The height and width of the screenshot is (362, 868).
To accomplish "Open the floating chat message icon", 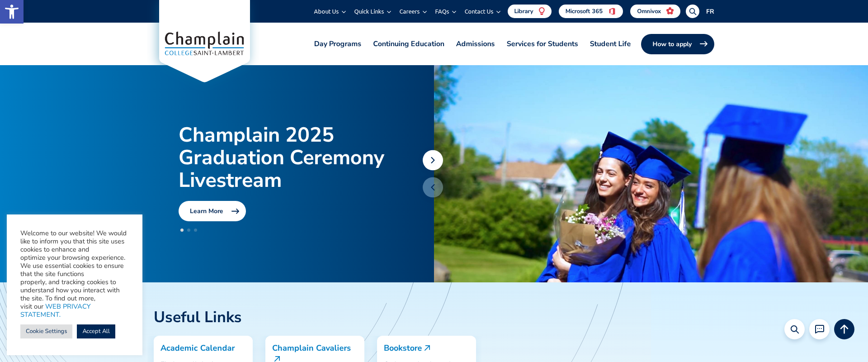I will click(x=819, y=329).
